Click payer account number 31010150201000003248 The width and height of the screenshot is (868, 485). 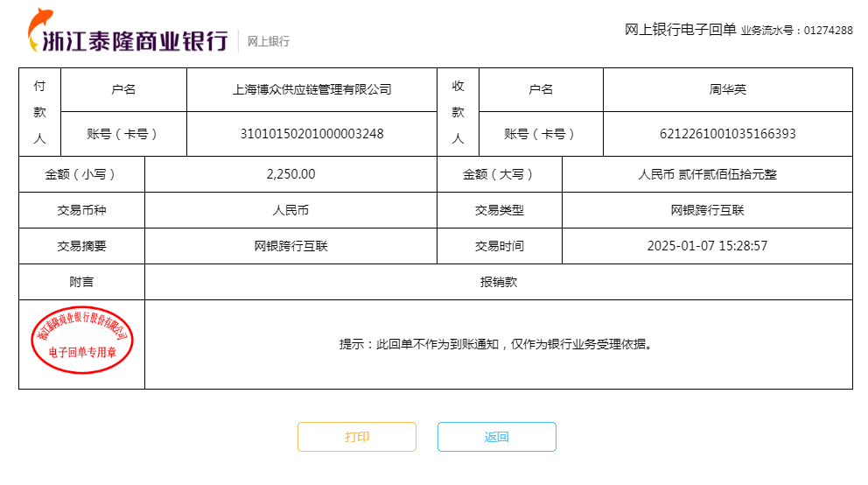pyautogui.click(x=311, y=134)
